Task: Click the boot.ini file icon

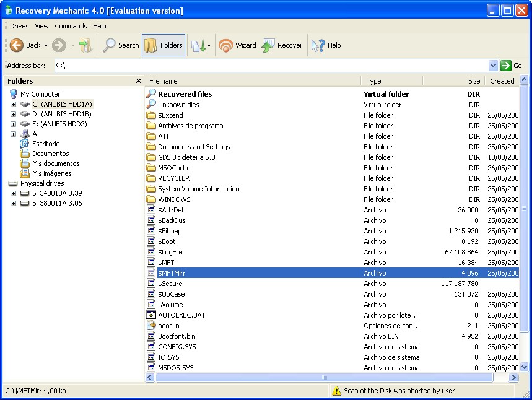Action: click(151, 325)
